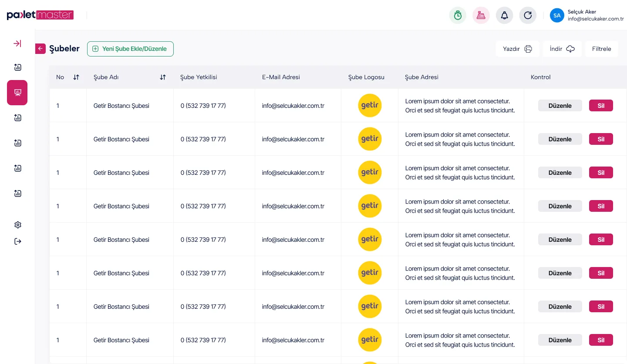Click the chart icon directly above the settings gear
Viewport: 627px width, 364px height.
tap(18, 194)
